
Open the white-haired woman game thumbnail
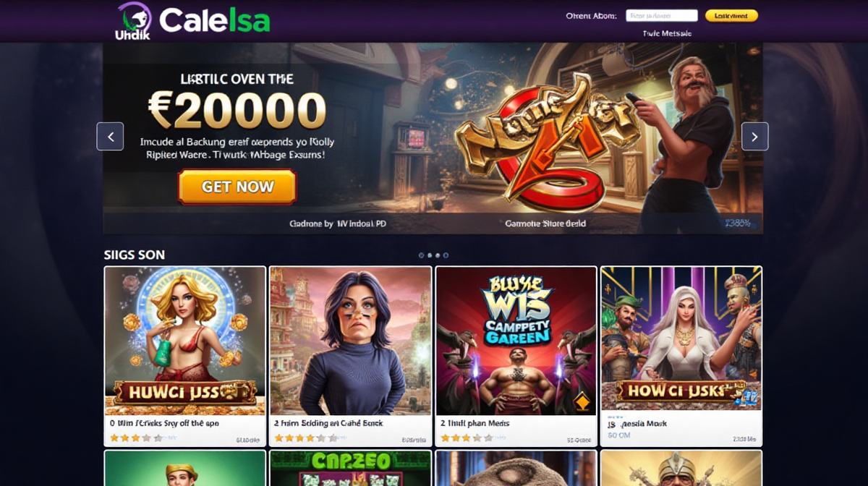681,341
